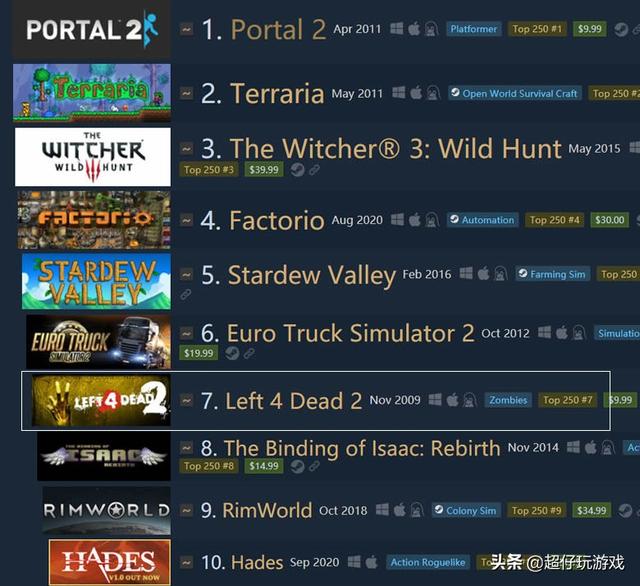Select the Platformer tag on Portal 2

click(473, 29)
